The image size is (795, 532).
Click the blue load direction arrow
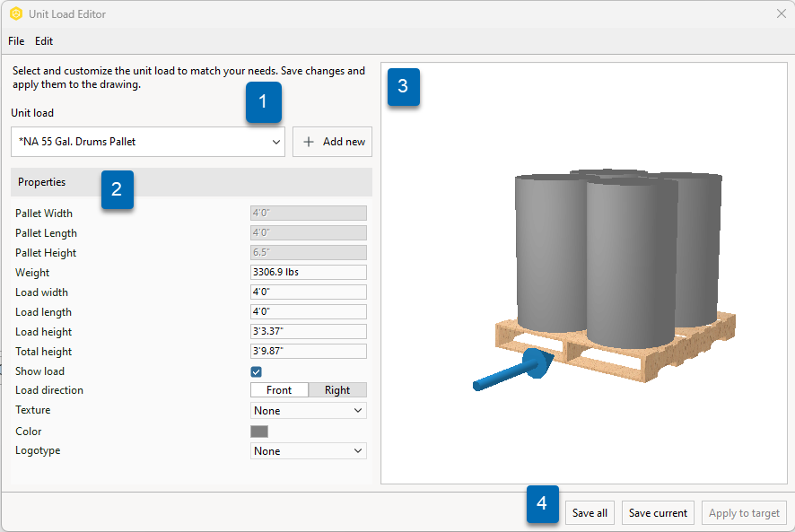click(513, 370)
